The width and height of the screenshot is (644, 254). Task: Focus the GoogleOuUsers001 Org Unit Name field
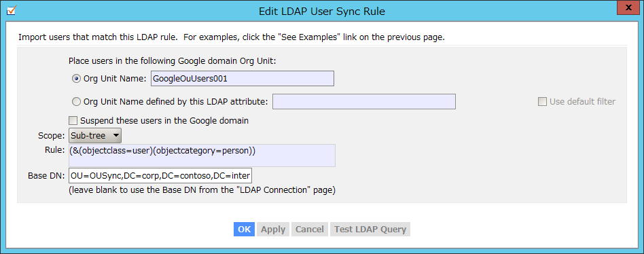[243, 79]
